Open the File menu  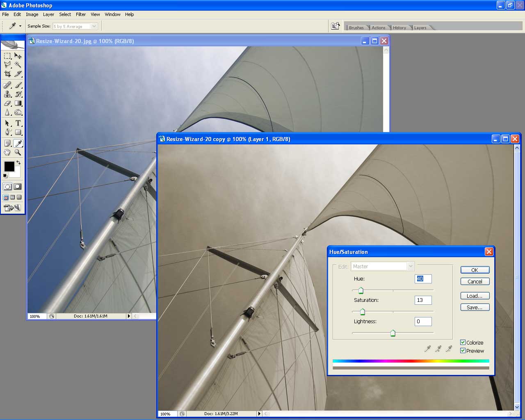5,14
